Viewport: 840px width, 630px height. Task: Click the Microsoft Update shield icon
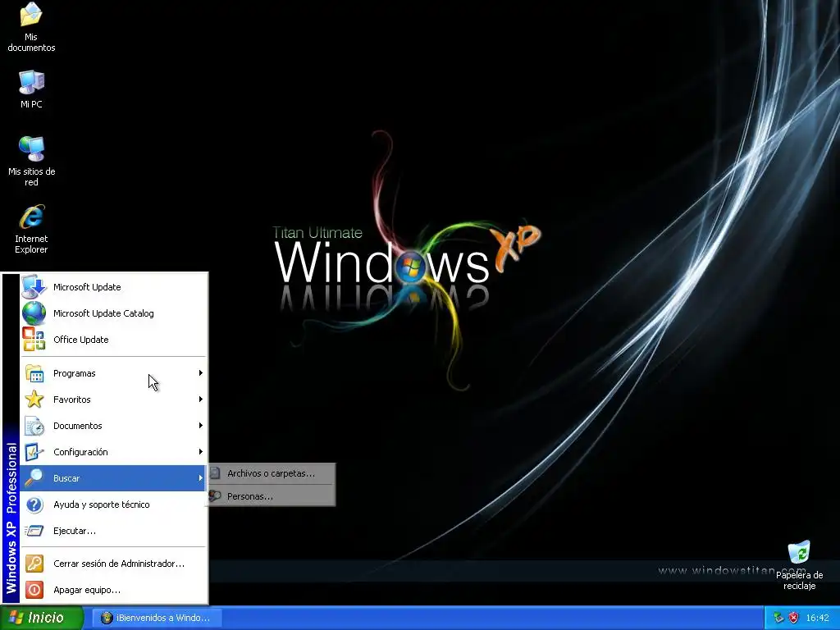tap(34, 286)
